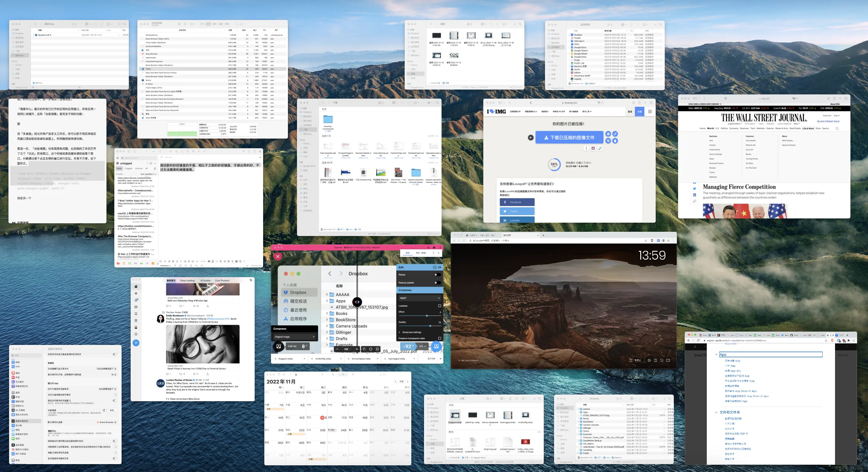The image size is (868, 472).
Task: Download original image via black Squoosh button
Action: 279,346
